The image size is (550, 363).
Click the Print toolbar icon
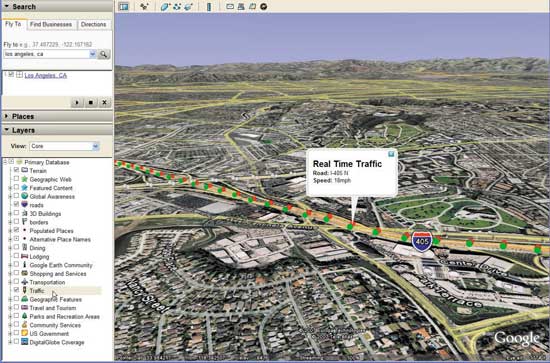pyautogui.click(x=241, y=6)
